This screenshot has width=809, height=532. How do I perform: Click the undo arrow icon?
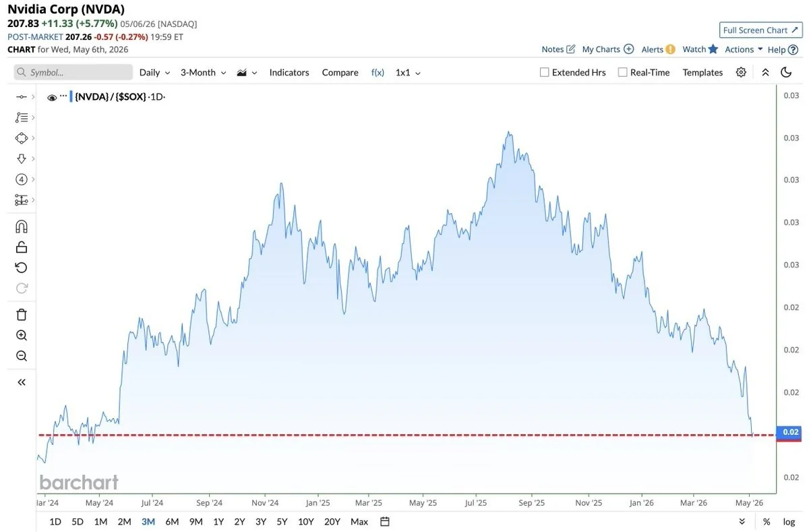[21, 268]
